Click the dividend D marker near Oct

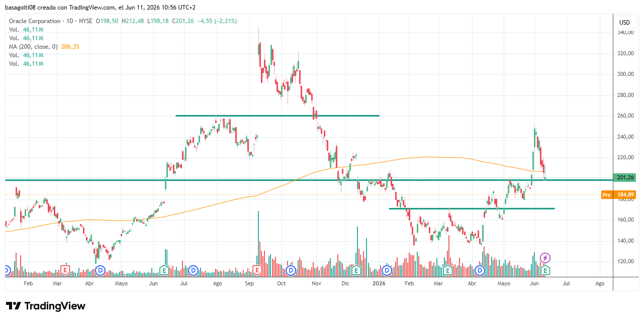pyautogui.click(x=291, y=270)
